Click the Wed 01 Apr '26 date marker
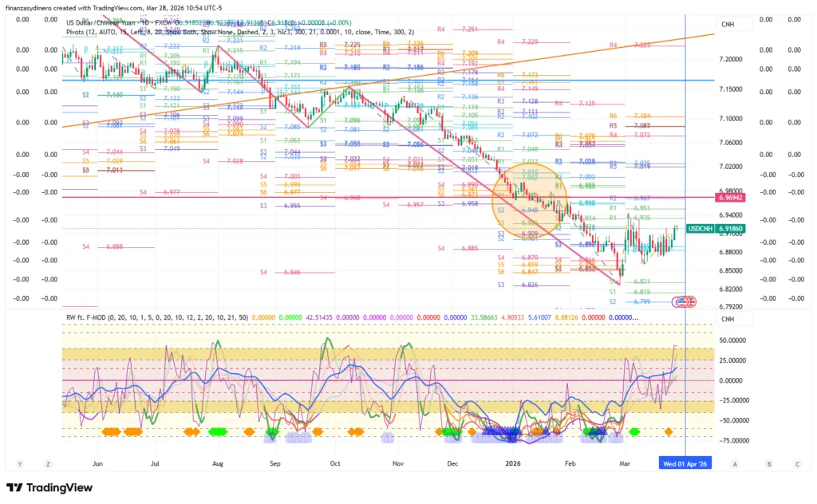This screenshot has width=817, height=504. pyautogui.click(x=684, y=463)
